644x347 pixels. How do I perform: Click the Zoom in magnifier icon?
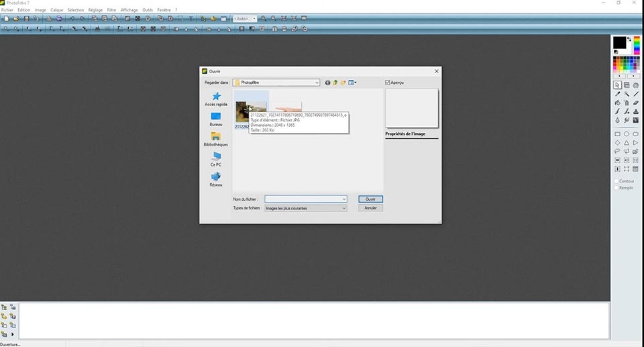264,19
